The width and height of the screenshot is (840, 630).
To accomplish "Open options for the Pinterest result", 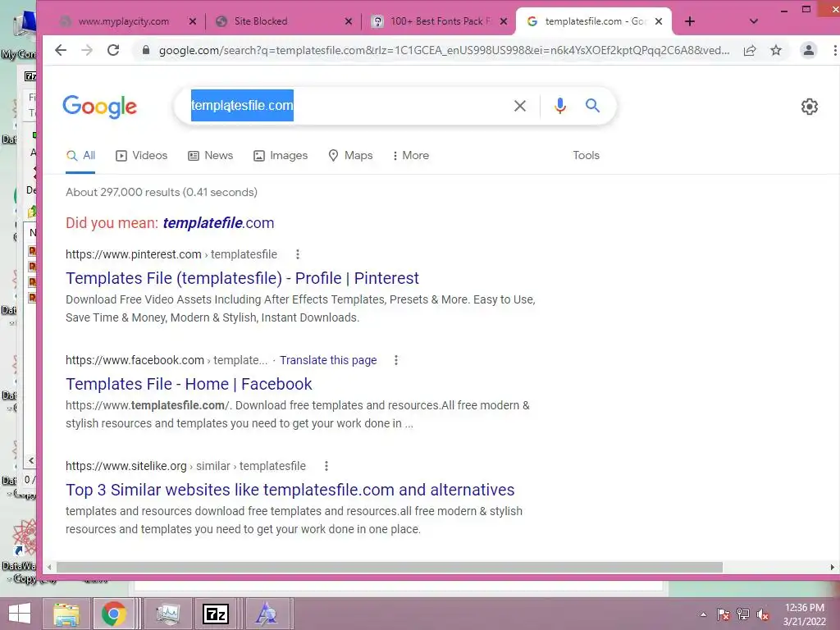I will tap(298, 254).
